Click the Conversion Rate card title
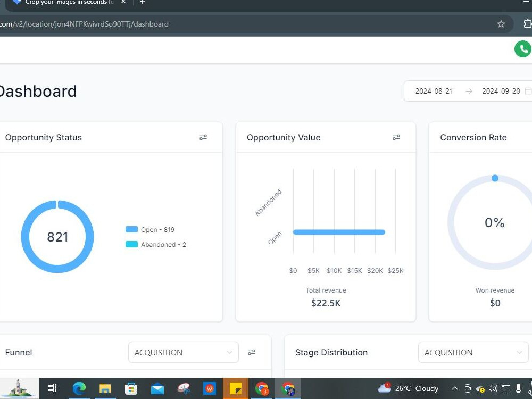Viewport: 532px width, 399px height. coord(473,137)
